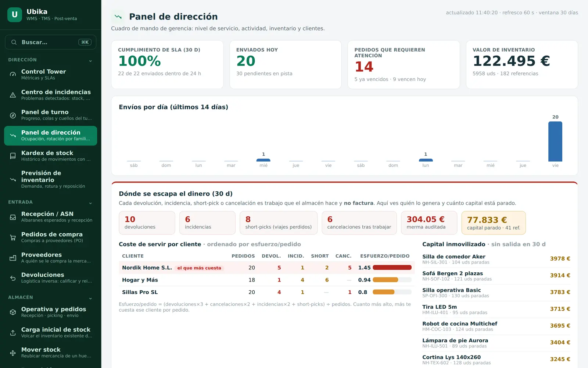Click the Devoluciones return arrow icon
Image resolution: width=588 pixels, height=368 pixels.
coord(13,278)
